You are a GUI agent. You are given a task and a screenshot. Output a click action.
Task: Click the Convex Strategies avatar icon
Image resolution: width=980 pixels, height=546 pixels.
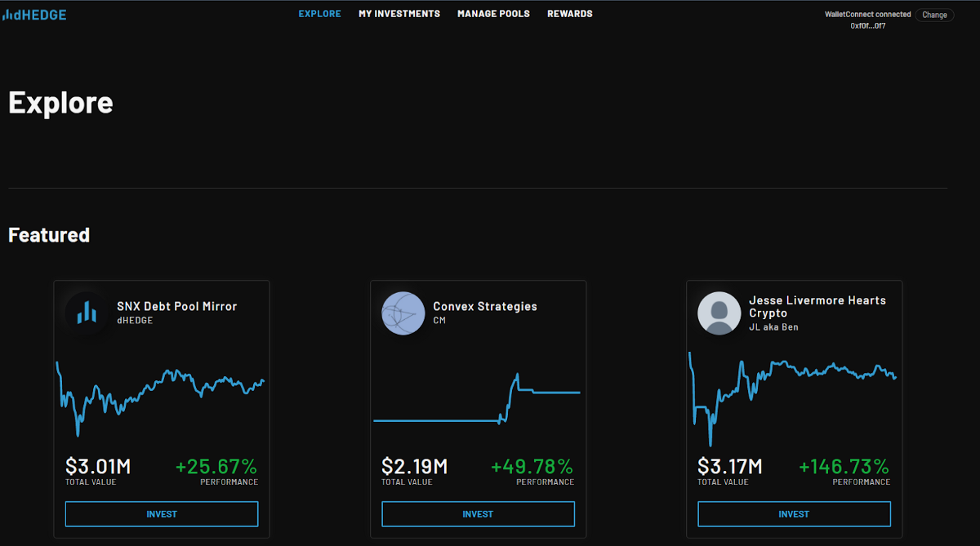click(x=403, y=313)
